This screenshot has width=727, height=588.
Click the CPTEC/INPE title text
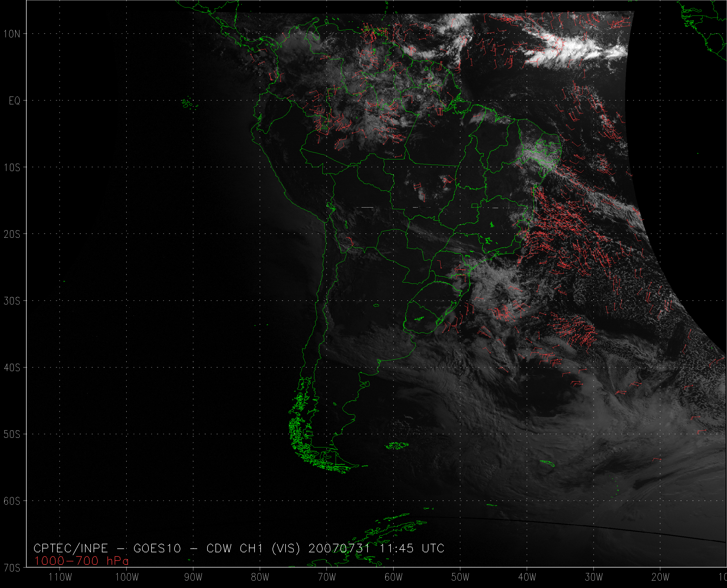point(71,548)
